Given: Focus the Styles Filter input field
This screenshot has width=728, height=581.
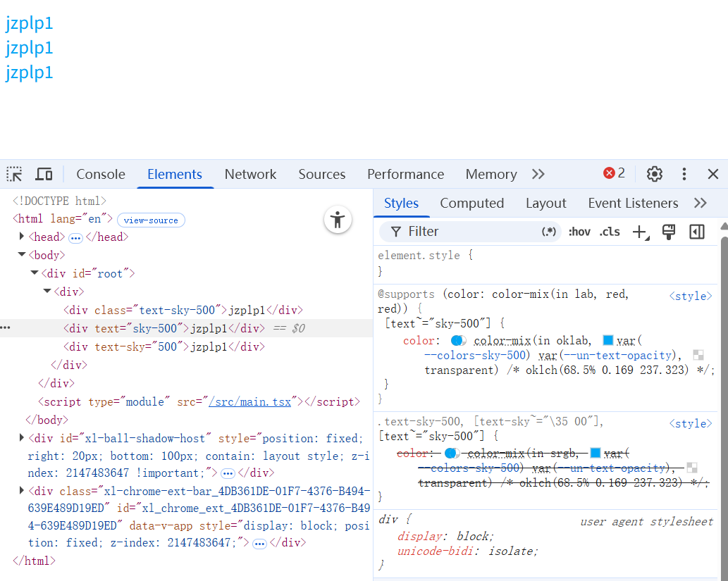Looking at the screenshot, I should tap(470, 232).
